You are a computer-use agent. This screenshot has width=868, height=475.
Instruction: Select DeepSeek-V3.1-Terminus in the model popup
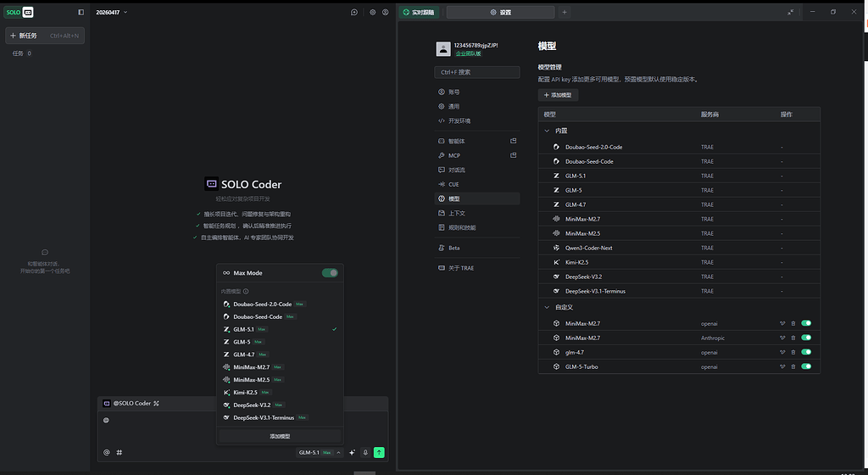pos(280,417)
